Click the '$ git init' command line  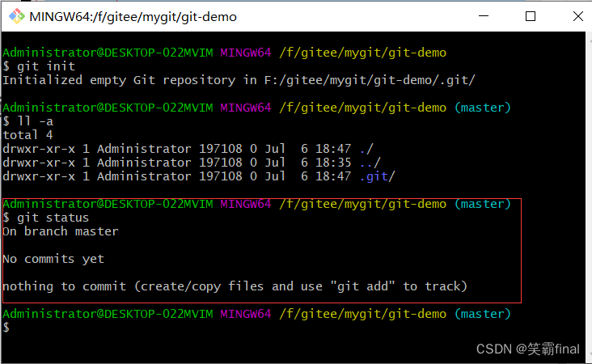pos(40,66)
